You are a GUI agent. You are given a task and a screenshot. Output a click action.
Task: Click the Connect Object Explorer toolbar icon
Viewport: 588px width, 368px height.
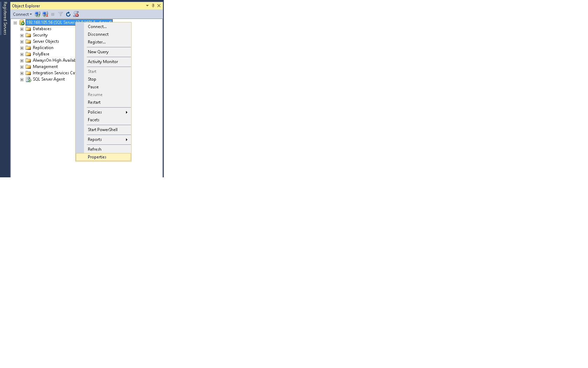click(x=37, y=14)
